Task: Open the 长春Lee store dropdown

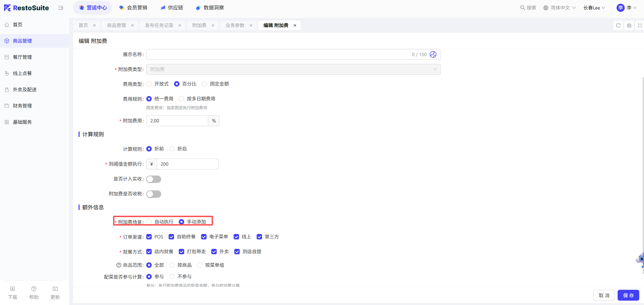Action: [594, 8]
